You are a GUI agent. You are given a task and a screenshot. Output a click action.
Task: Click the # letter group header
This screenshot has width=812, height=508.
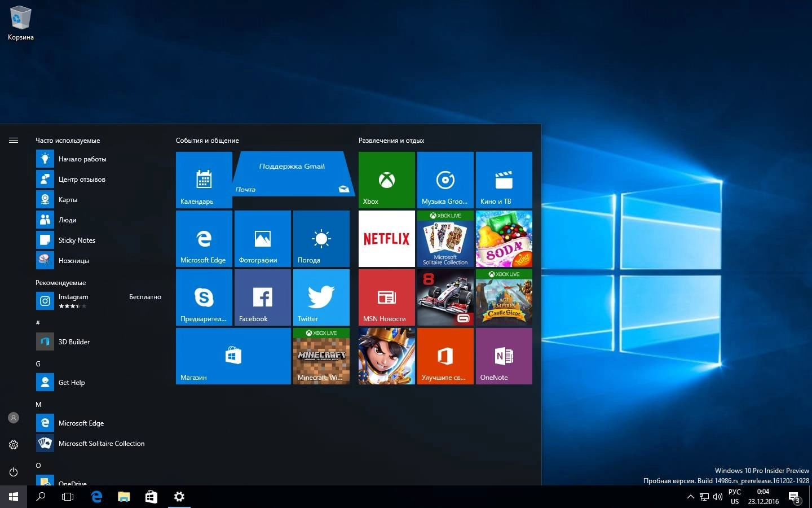tap(38, 323)
